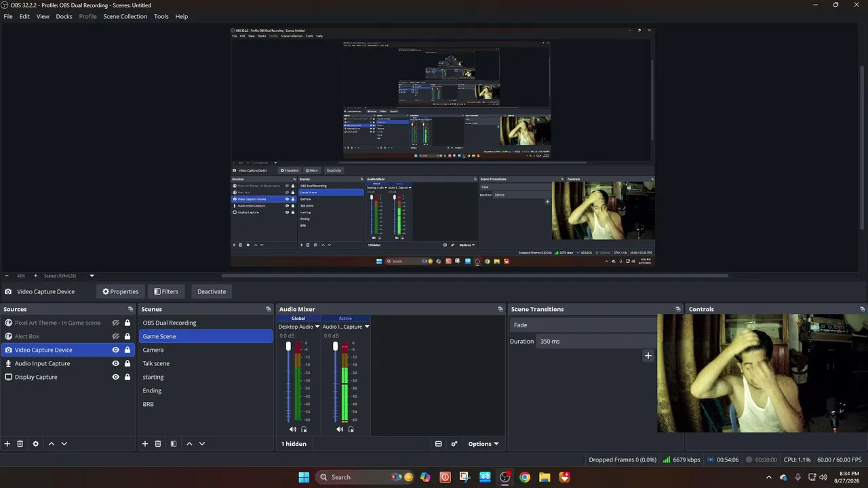Image resolution: width=868 pixels, height=488 pixels.
Task: Open Properties for Video Capture Device
Action: pos(121,291)
